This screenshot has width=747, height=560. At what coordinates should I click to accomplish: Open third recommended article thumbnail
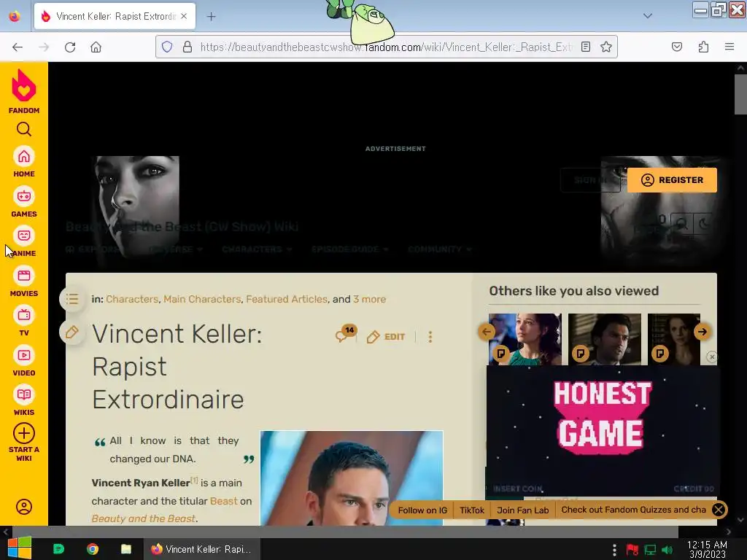point(673,339)
